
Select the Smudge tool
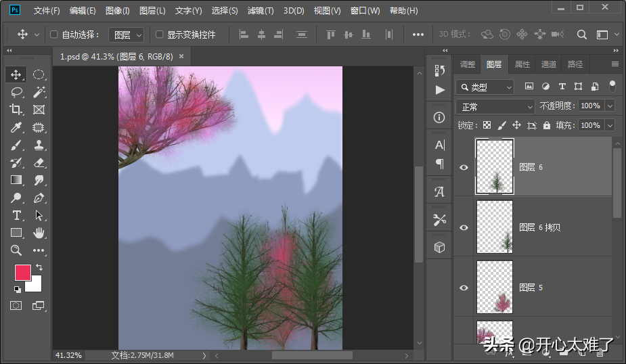click(39, 180)
